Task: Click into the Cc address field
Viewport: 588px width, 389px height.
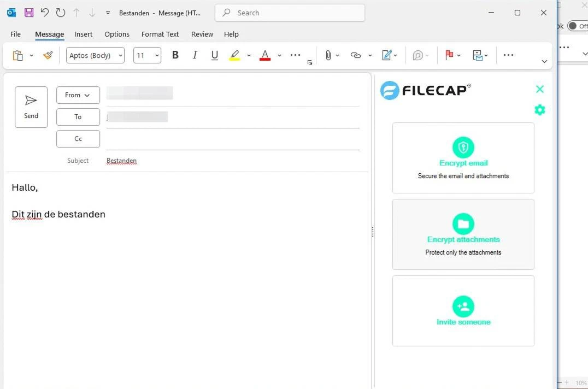Action: point(233,139)
